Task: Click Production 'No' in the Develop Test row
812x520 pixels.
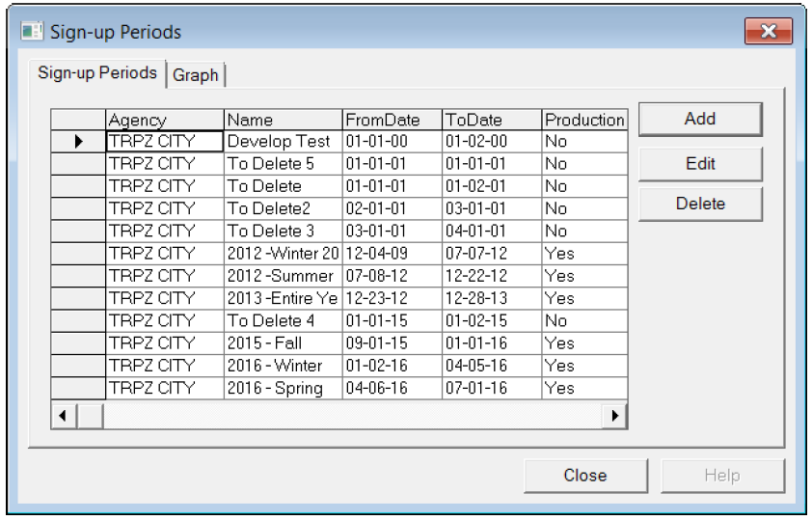Action: (584, 142)
